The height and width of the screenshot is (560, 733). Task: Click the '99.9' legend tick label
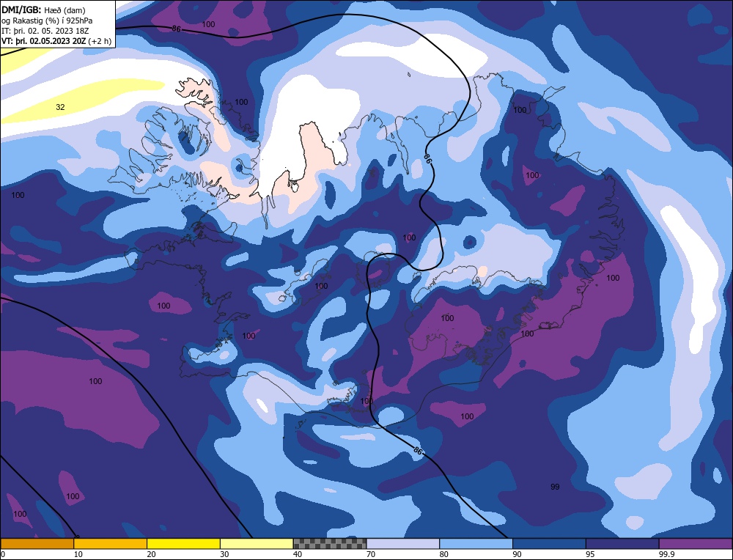pos(666,554)
